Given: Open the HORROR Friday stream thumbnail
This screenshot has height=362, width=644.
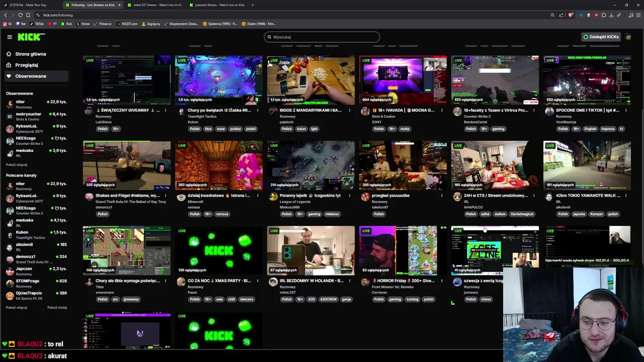Looking at the screenshot, I should tap(403, 251).
